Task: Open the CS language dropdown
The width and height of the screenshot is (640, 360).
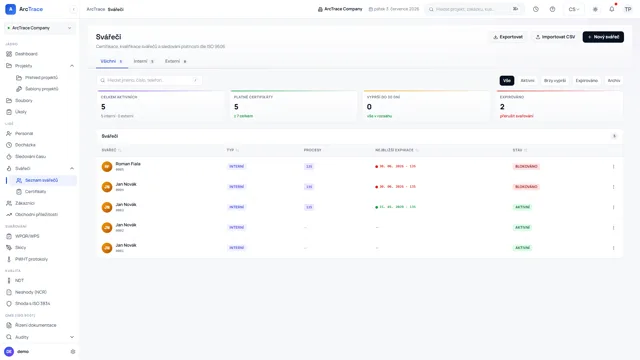Action: (574, 9)
